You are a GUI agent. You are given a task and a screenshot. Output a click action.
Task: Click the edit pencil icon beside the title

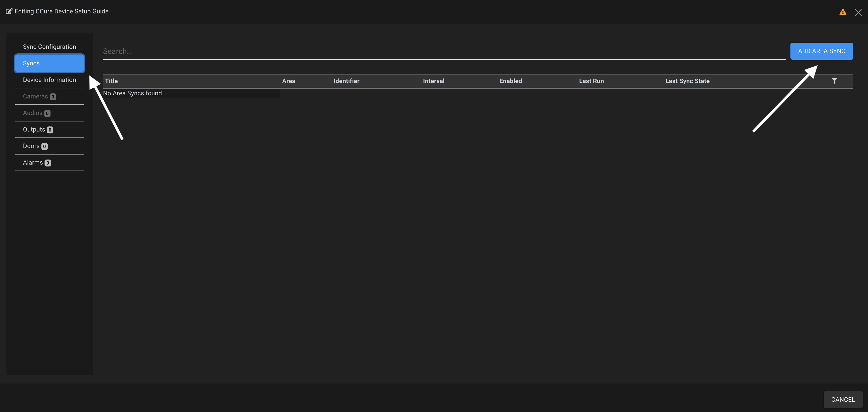tap(9, 11)
